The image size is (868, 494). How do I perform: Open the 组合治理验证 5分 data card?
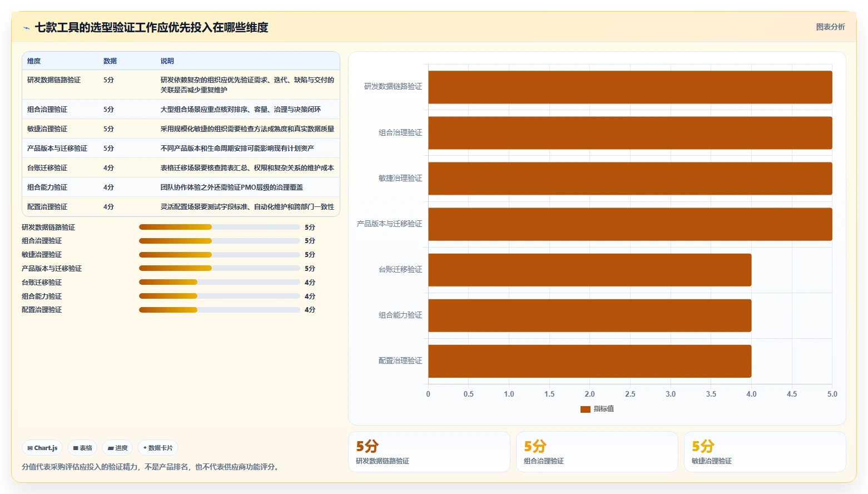(597, 452)
